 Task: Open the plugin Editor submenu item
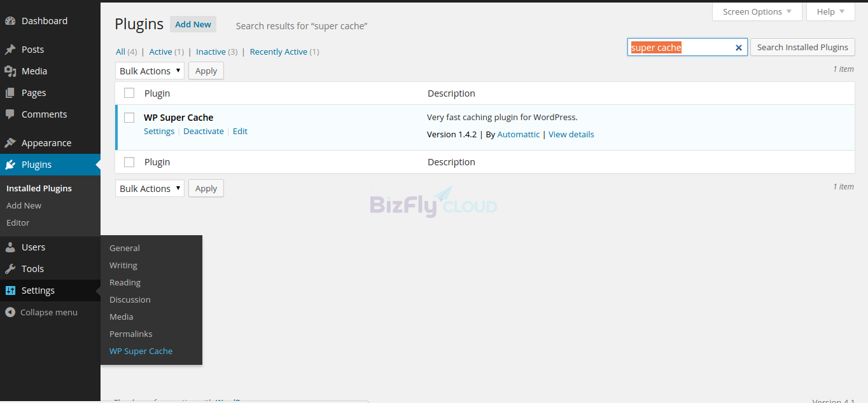click(18, 222)
